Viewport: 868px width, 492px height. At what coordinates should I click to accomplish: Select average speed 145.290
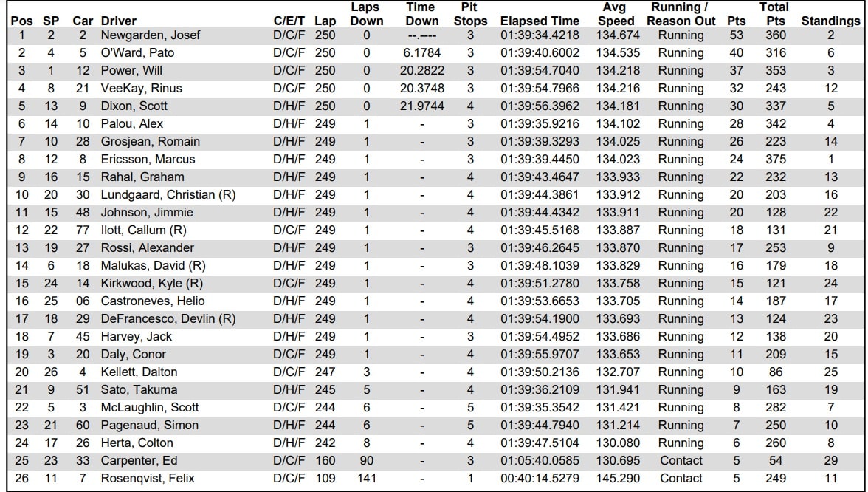[x=616, y=478]
